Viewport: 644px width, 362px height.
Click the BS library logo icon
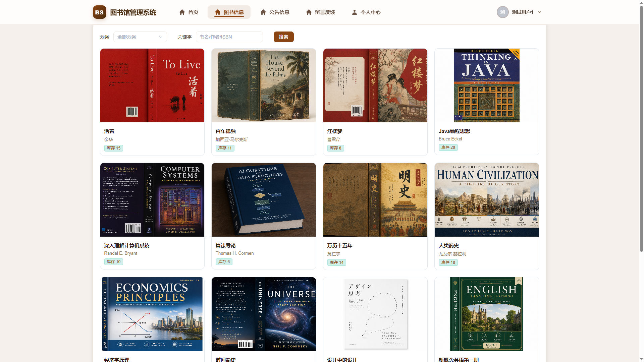point(99,12)
